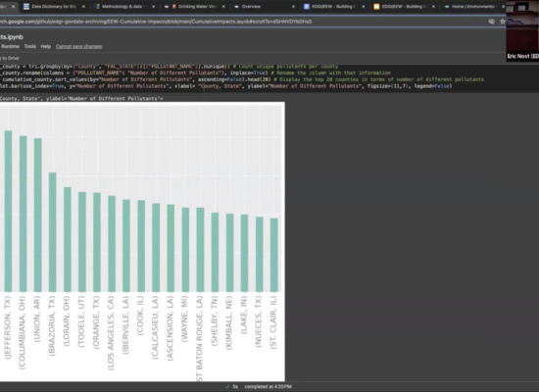Click the ASCENSION, LA axis label
Screen dimensions: 539x392
[170, 328]
